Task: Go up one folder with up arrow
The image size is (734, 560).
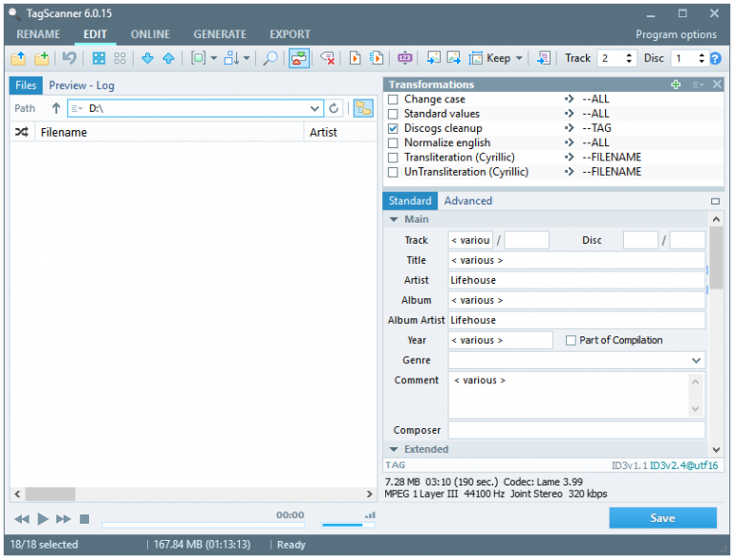Action: (x=56, y=109)
